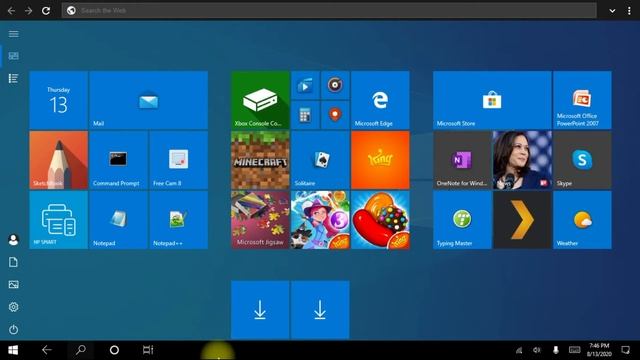Open Typing Master tile
640x360 pixels.
click(x=462, y=220)
